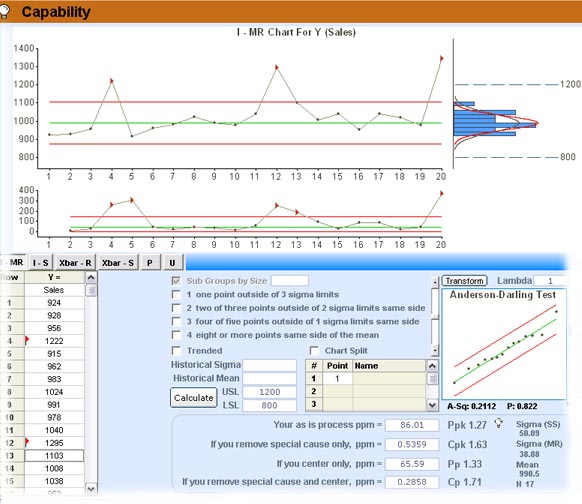Switch to the I - MR chart tab
Viewport: 582px width, 504px height.
[13, 262]
